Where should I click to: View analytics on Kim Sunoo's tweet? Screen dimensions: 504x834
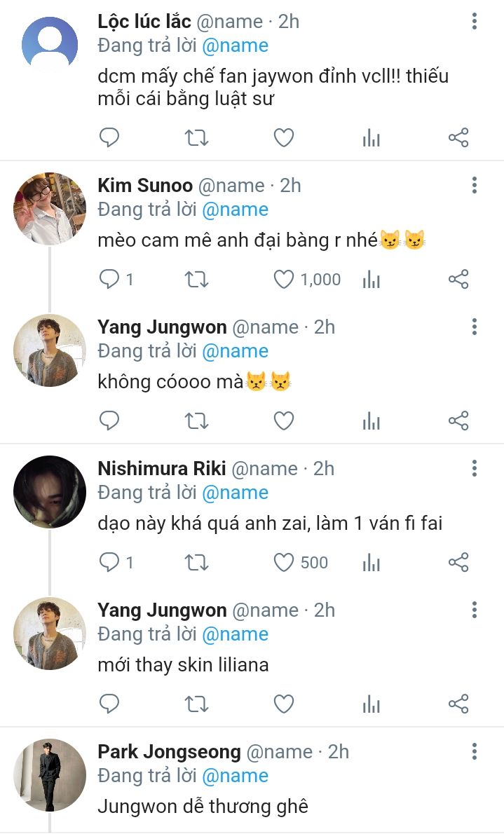pyautogui.click(x=371, y=280)
